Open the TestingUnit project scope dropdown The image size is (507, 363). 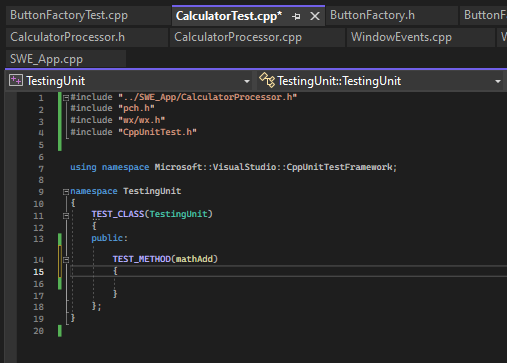click(247, 81)
